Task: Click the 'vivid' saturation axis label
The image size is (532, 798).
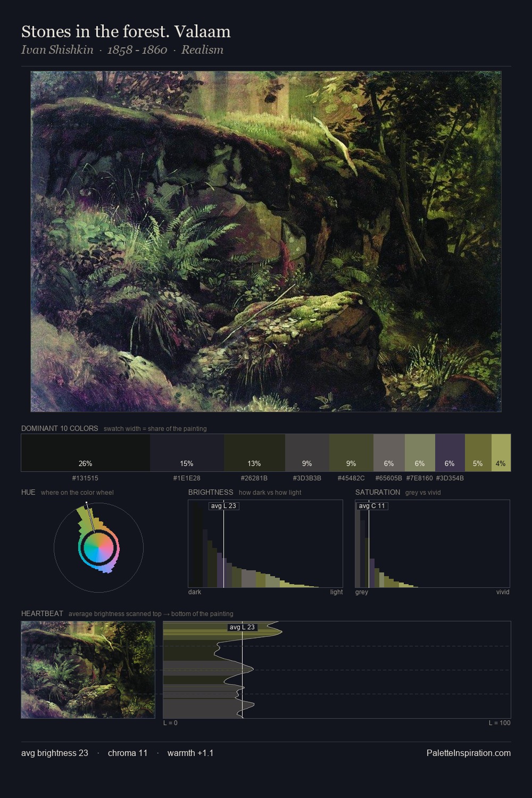Action: point(503,592)
